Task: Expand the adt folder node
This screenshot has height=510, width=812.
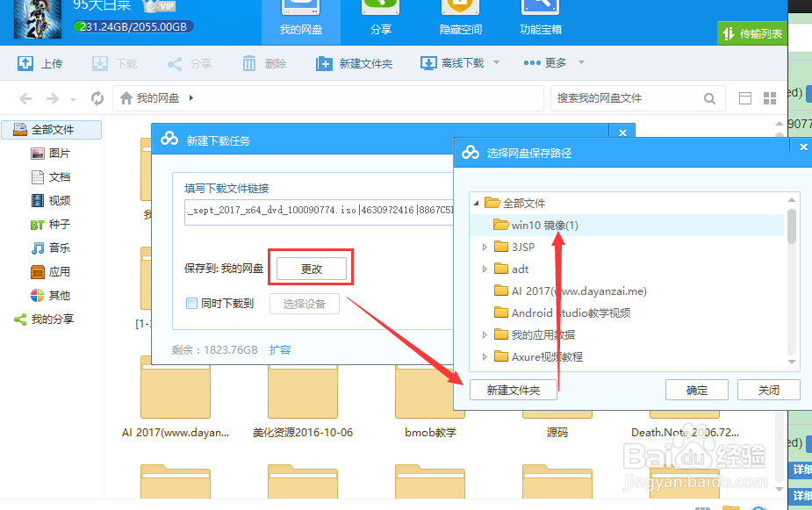Action: click(x=485, y=269)
